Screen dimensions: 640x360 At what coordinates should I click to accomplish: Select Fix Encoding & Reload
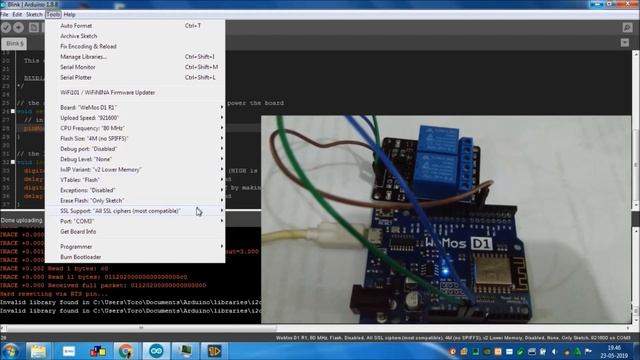pos(135,46)
